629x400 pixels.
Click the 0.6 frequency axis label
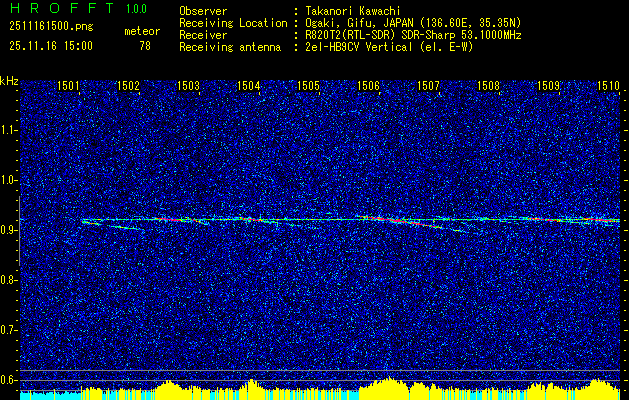[x=9, y=379]
